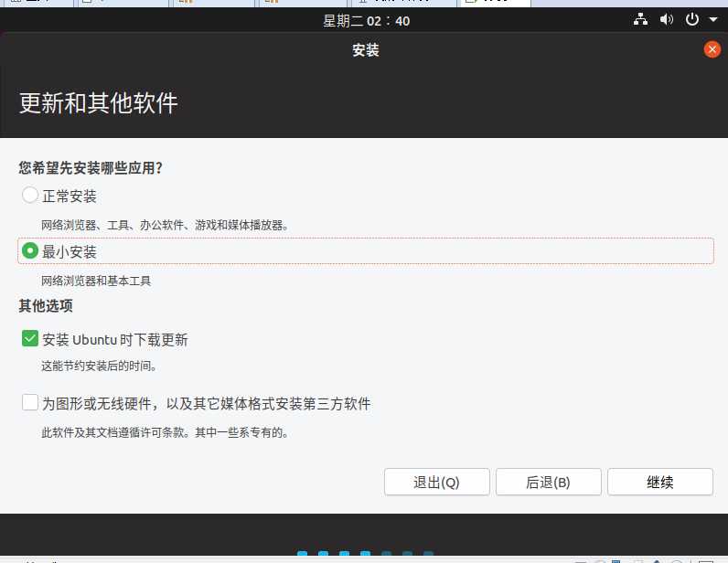Close the 安装 installer window
Screen dimensions: 728x563
click(x=712, y=49)
